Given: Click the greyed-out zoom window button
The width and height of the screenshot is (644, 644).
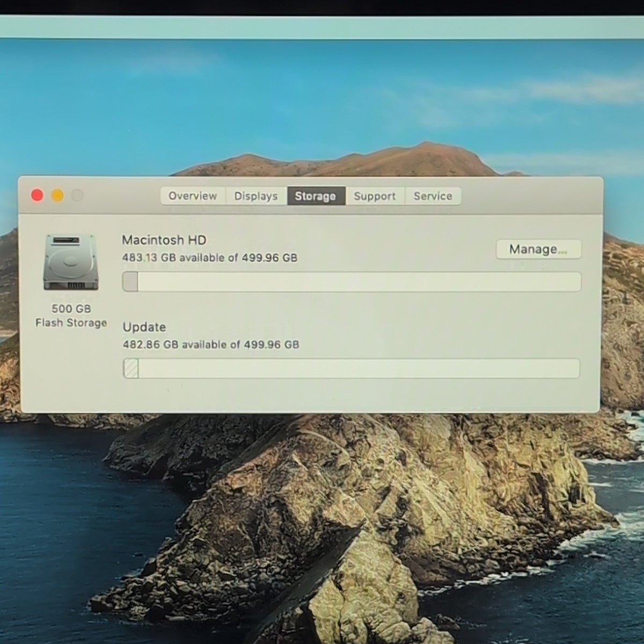Looking at the screenshot, I should [x=77, y=195].
